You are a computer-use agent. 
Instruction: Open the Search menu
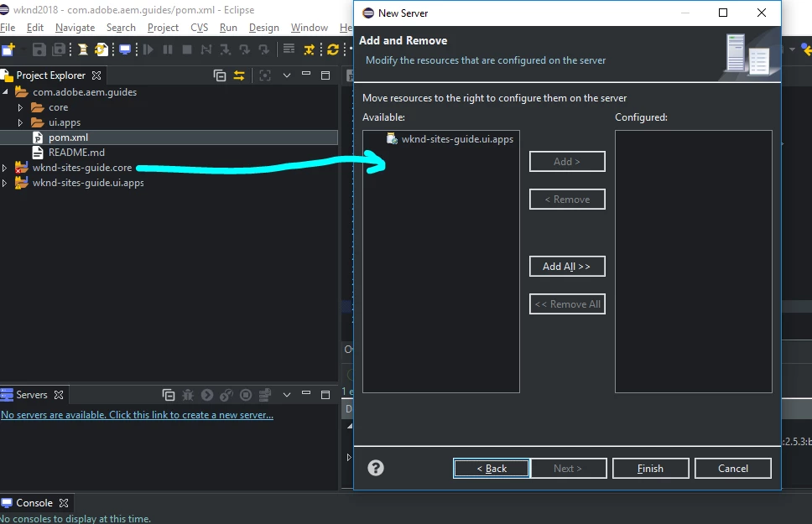click(x=121, y=28)
